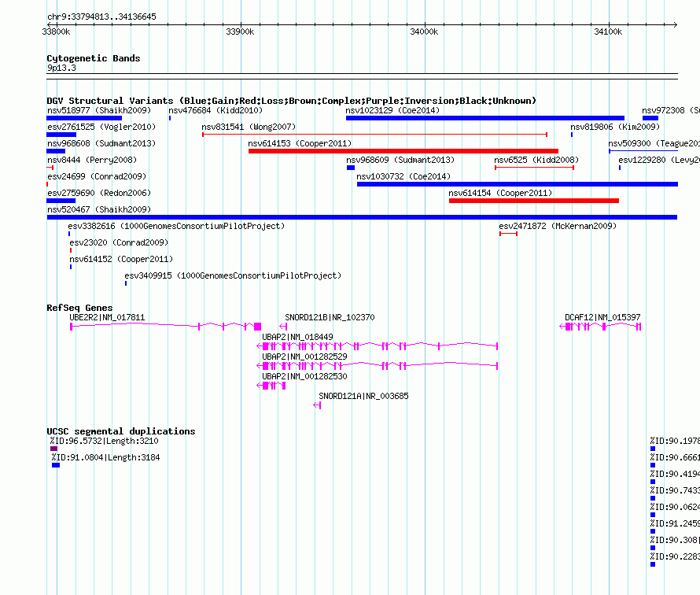Select the 9p13.3 band label
This screenshot has height=595, width=700.
point(61,68)
